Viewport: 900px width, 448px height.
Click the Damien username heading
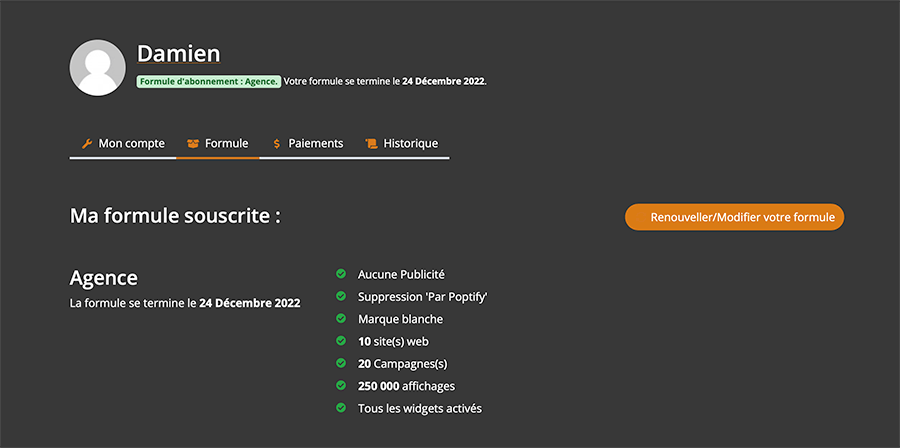(x=179, y=54)
